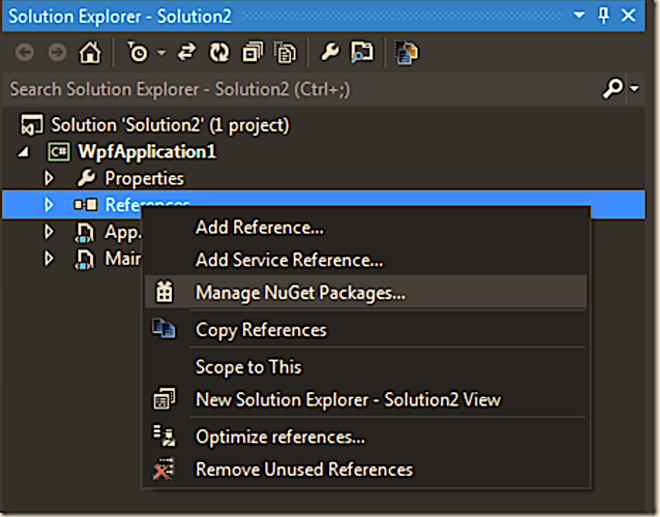Click Sync with Active Document icon
This screenshot has height=517, width=660.
click(x=186, y=51)
